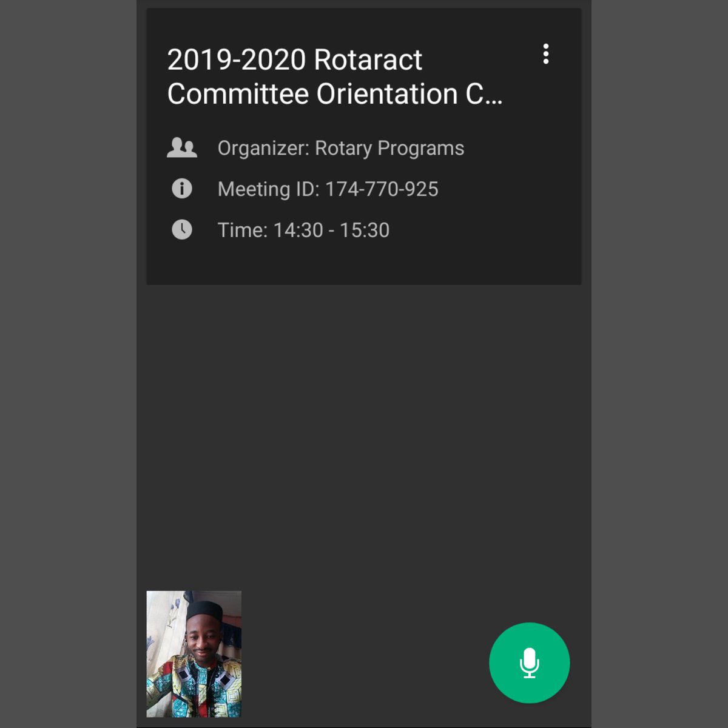The height and width of the screenshot is (728, 728).
Task: Click the organizer people icon
Action: pyautogui.click(x=182, y=148)
